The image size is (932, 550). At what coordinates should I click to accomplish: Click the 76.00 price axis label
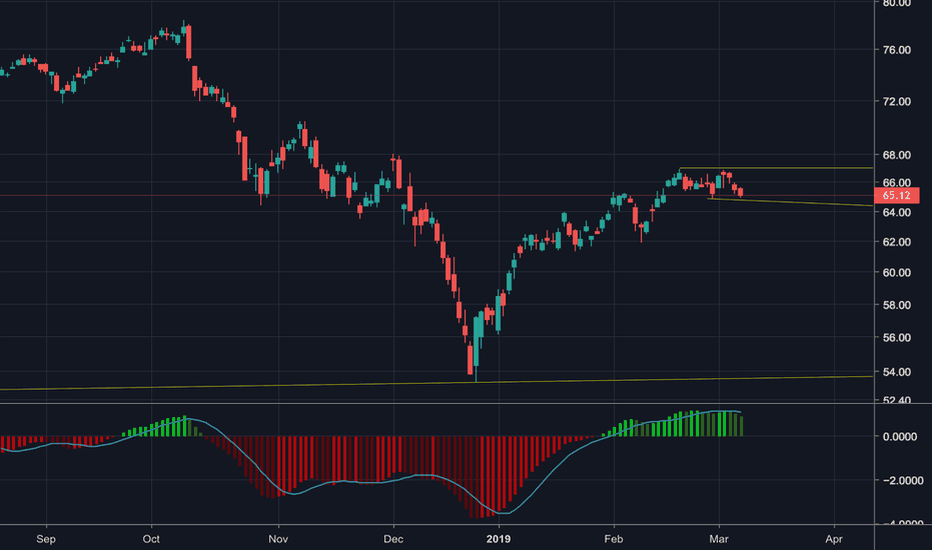click(x=897, y=50)
